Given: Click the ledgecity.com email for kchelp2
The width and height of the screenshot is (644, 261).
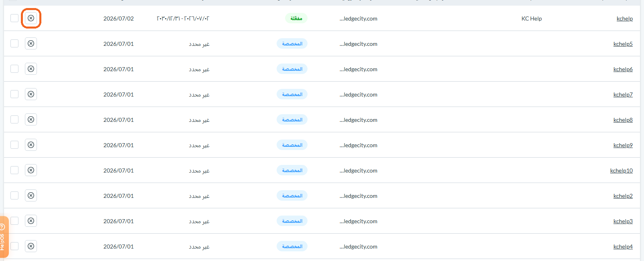Looking at the screenshot, I should pos(358,196).
